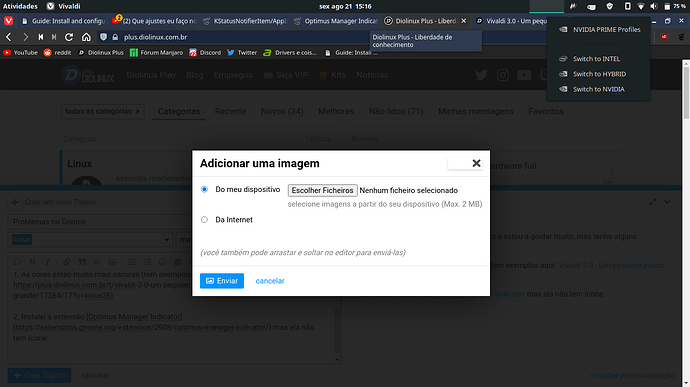The width and height of the screenshot is (690, 387).
Task: Insert numbered list in editor
Action: click(147, 262)
